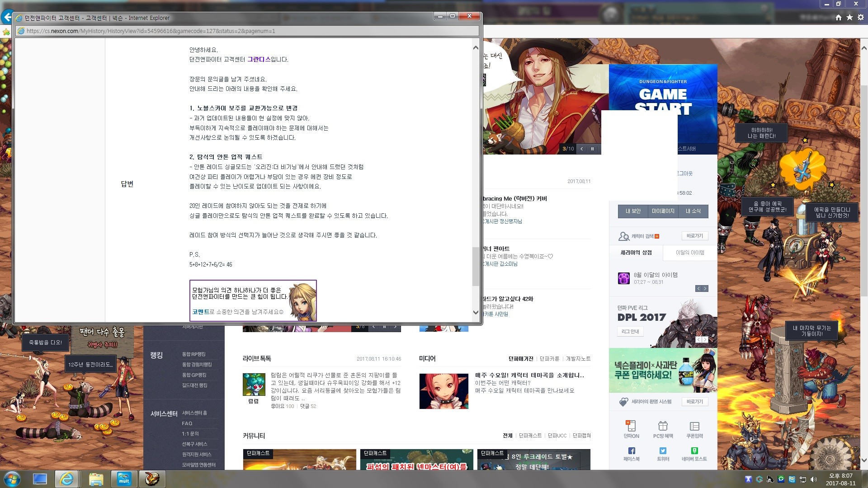
Task: Open 매주 수요일! 캐릭터 테마곡 article
Action: (529, 375)
